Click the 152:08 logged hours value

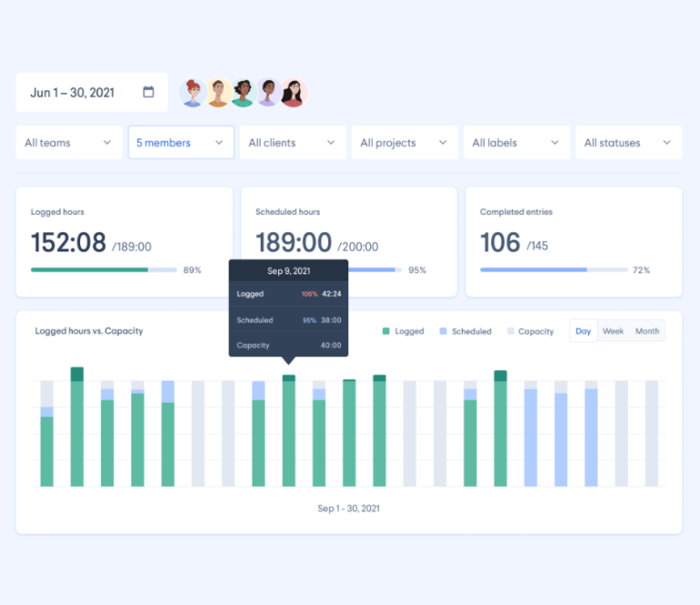68,242
